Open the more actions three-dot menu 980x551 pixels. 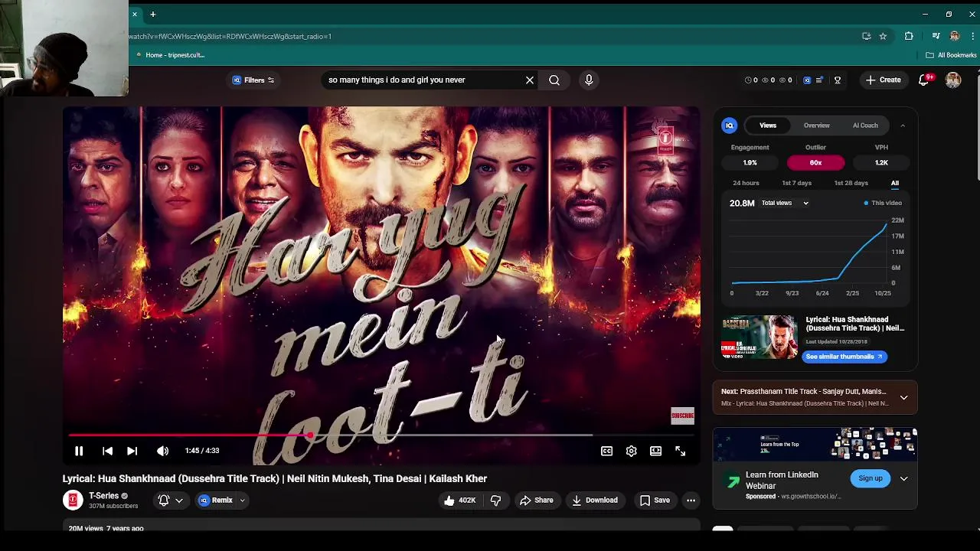[x=691, y=500]
